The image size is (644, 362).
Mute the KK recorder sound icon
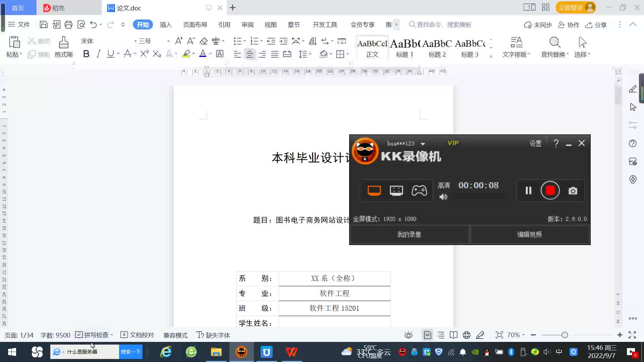(443, 197)
